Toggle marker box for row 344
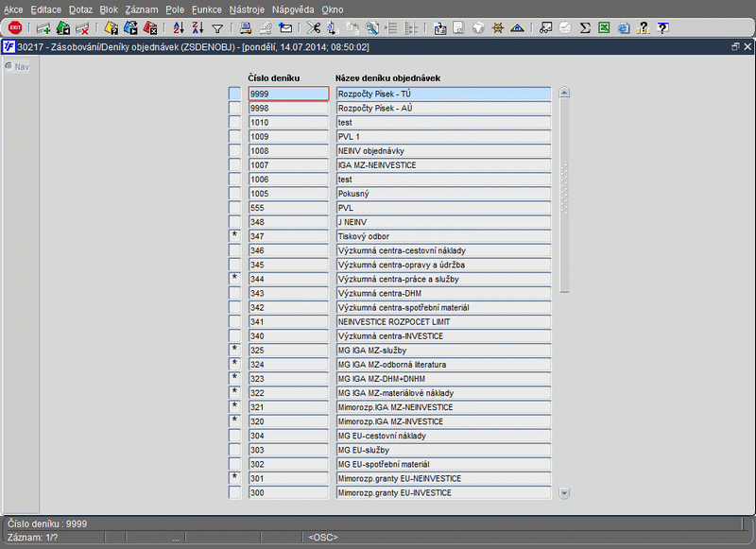Viewport: 756px width, 549px height. (x=234, y=279)
